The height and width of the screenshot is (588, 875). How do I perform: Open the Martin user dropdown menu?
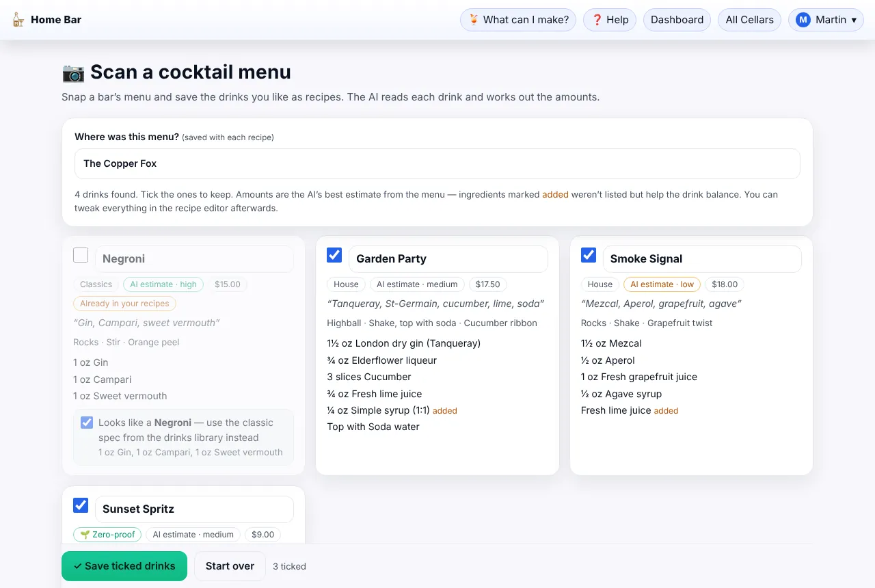coord(826,20)
